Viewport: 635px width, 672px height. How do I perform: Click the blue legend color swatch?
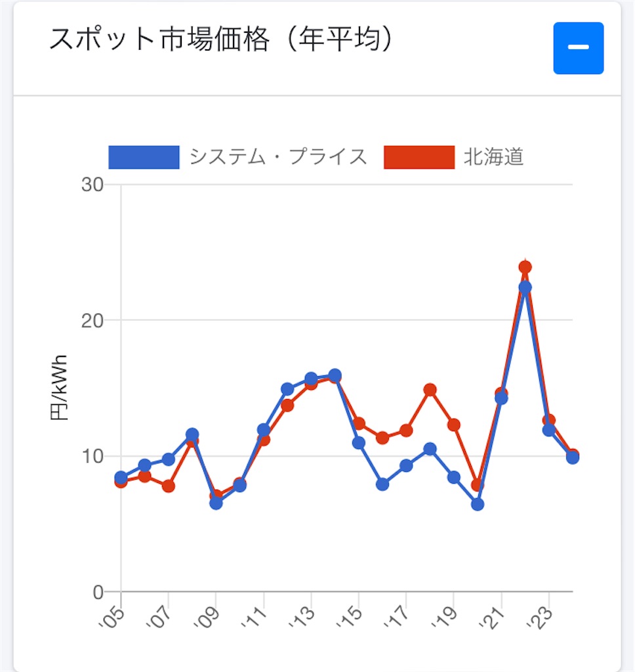[x=146, y=156]
